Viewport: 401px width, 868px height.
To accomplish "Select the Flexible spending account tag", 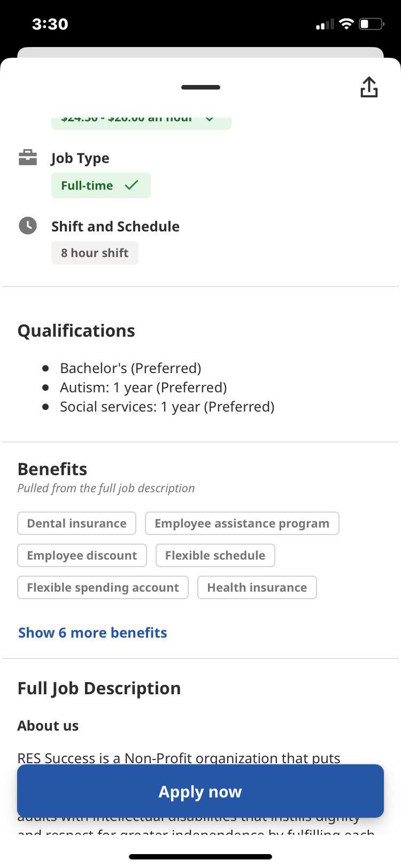I will click(x=103, y=588).
